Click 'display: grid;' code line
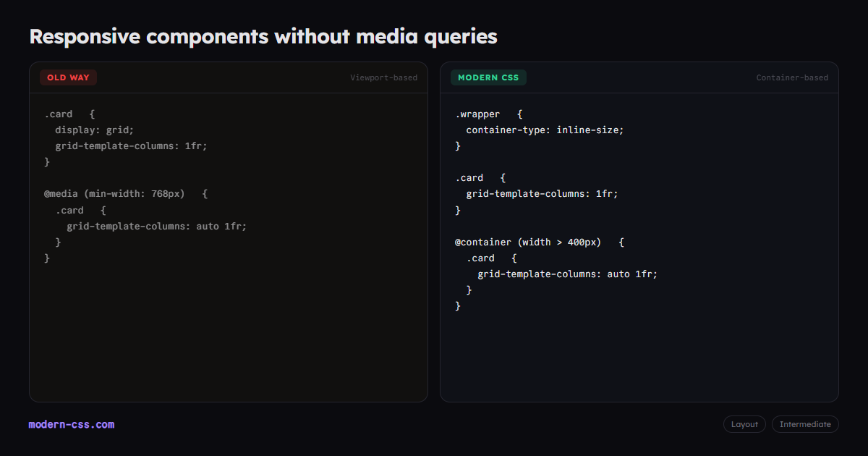 (x=95, y=130)
